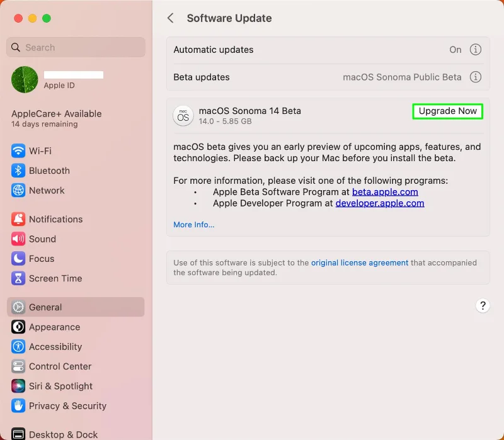Go back using the chevron arrow
The image size is (504, 440).
171,18
